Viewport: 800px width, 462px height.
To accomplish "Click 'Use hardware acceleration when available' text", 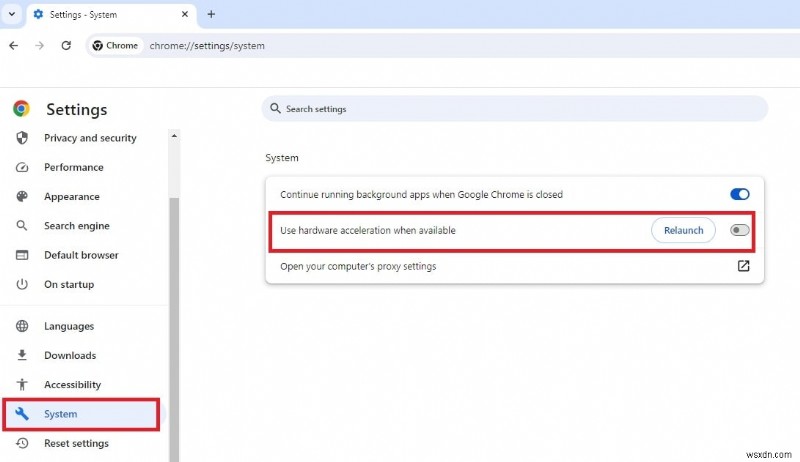I will 368,230.
